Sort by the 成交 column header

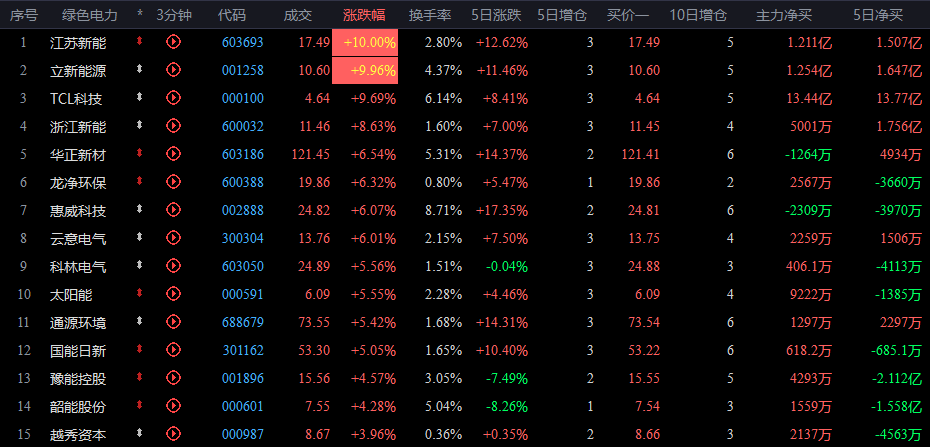(298, 15)
